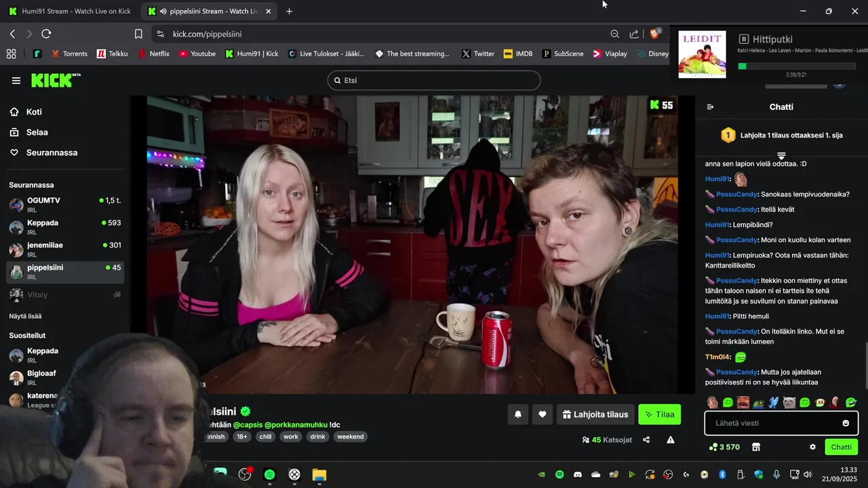This screenshot has width=868, height=488.
Task: Click the work stream tag
Action: pyautogui.click(x=291, y=436)
